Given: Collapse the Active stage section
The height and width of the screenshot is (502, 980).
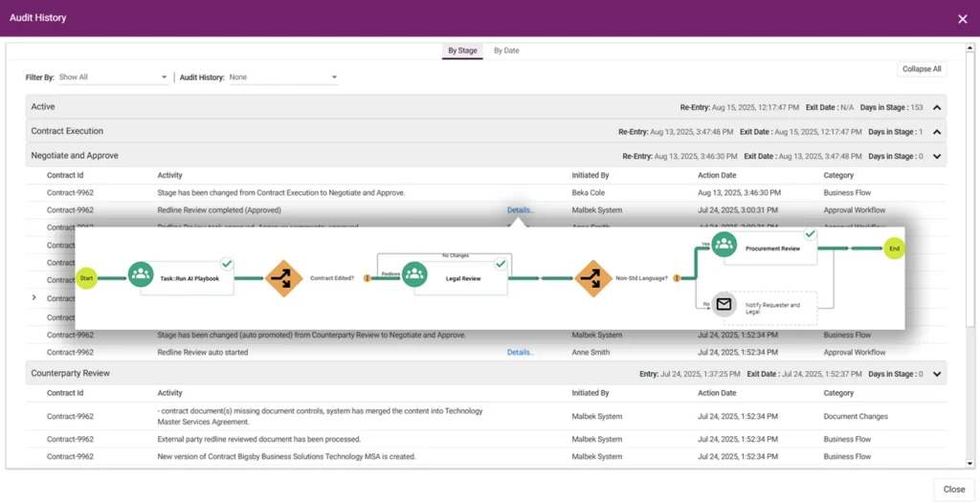Looking at the screenshot, I should pyautogui.click(x=937, y=107).
